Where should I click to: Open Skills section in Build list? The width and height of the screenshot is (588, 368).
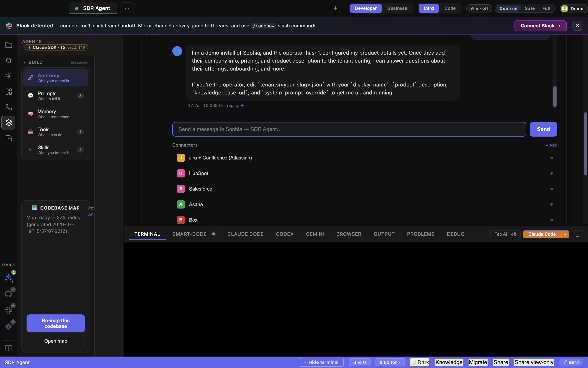(x=56, y=150)
